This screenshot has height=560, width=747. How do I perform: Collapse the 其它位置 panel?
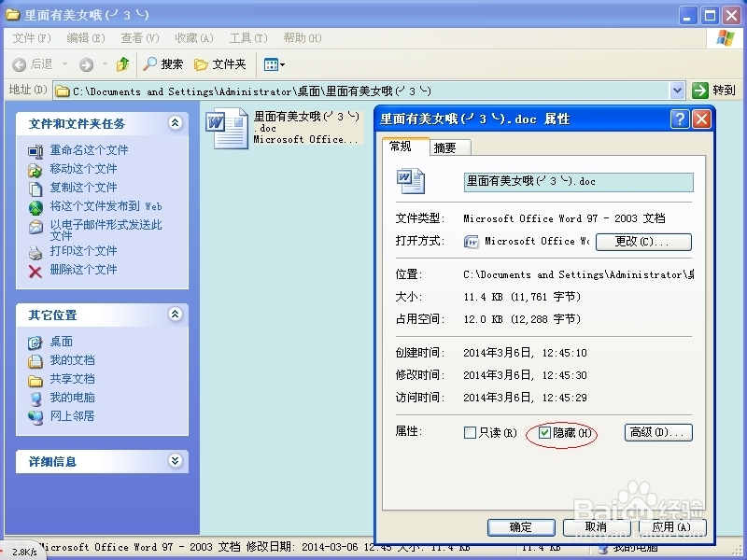point(176,314)
